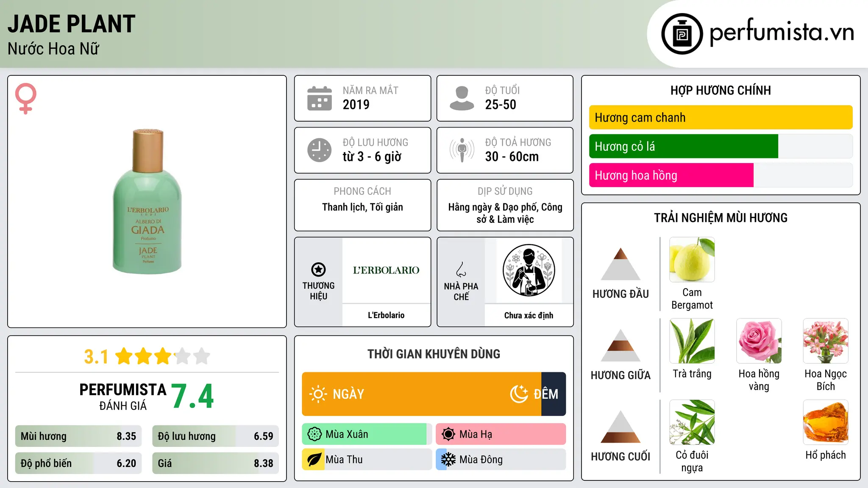
Task: Click the pink Hương hoa hồng bar
Action: (x=671, y=175)
